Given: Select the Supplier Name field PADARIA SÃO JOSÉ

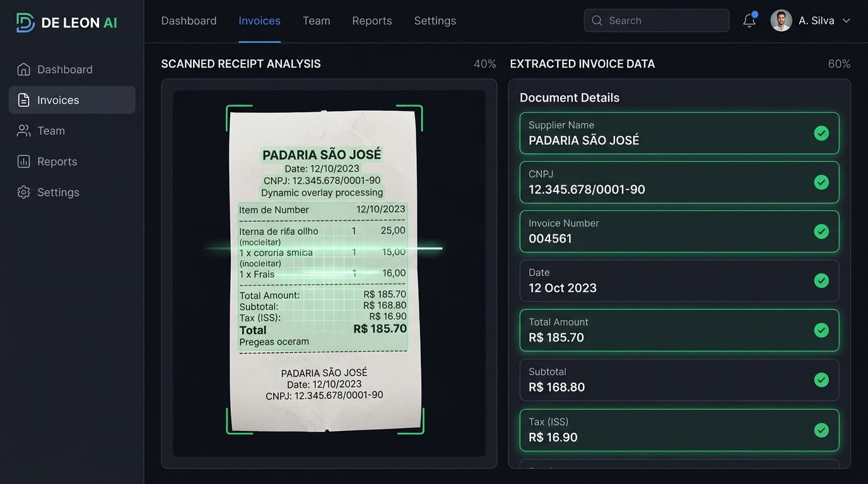Looking at the screenshot, I should 679,133.
